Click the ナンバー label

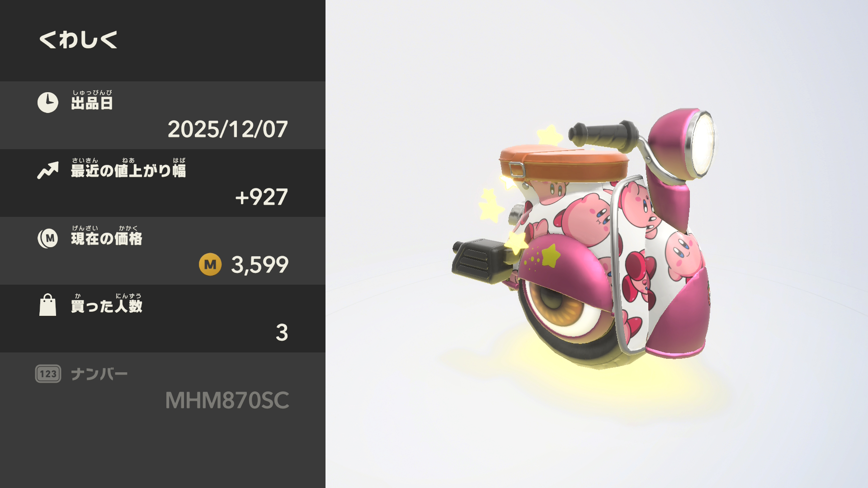99,374
